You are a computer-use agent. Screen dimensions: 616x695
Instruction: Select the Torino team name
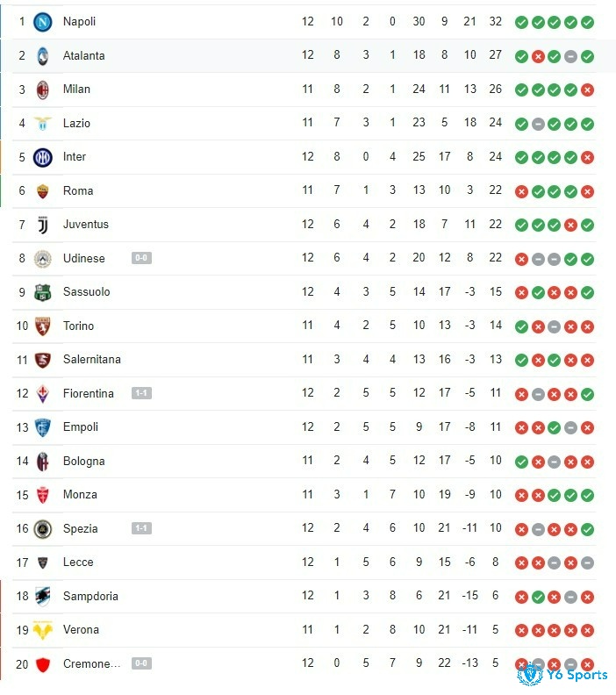78,326
